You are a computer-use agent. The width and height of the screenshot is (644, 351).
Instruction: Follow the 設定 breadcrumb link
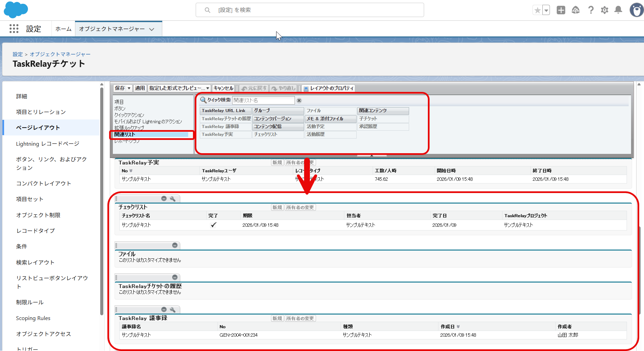(18, 54)
